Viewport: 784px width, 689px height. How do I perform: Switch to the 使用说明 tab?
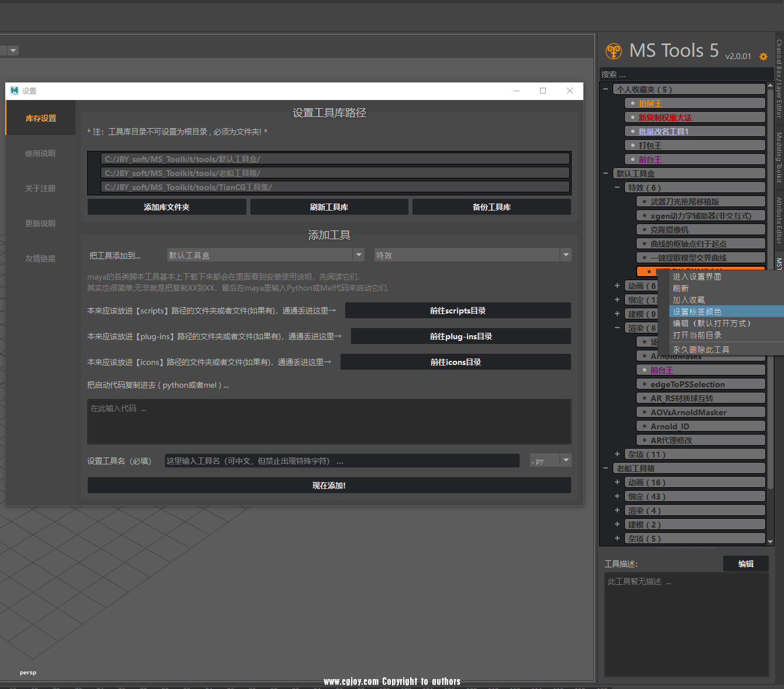[40, 153]
